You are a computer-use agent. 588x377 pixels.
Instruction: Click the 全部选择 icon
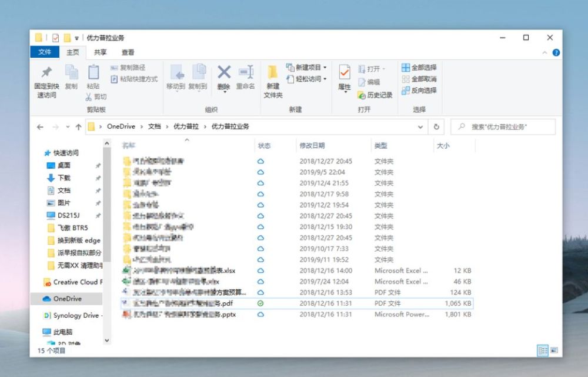(405, 68)
